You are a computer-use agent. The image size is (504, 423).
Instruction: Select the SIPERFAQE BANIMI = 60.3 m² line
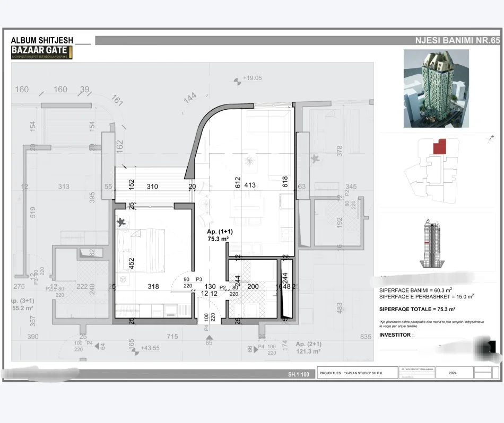(x=415, y=290)
